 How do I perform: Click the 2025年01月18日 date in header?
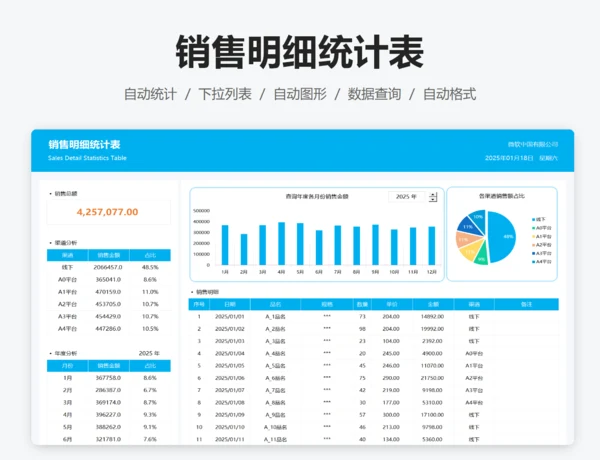pyautogui.click(x=509, y=158)
